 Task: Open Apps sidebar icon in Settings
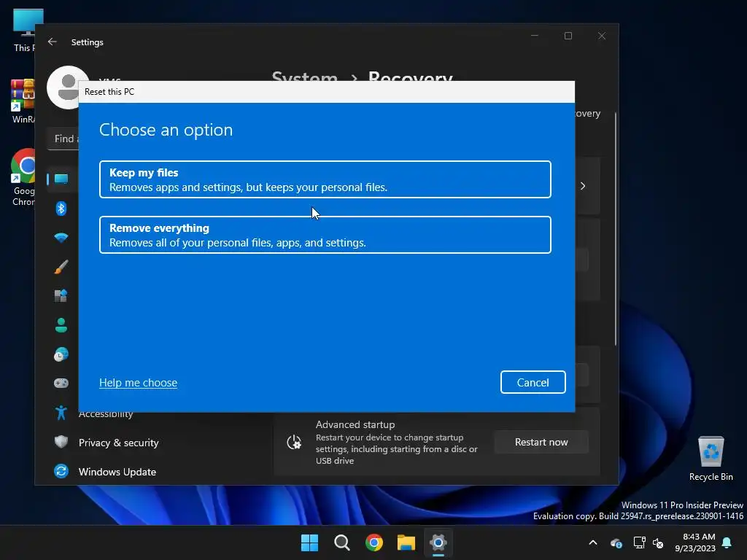pyautogui.click(x=61, y=296)
